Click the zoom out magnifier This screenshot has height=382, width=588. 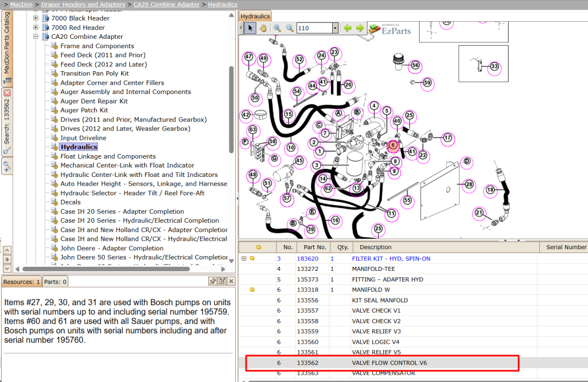pos(290,28)
